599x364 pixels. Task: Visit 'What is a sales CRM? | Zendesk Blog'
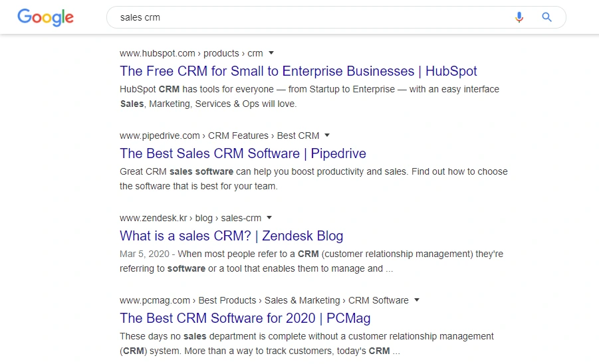(x=231, y=236)
